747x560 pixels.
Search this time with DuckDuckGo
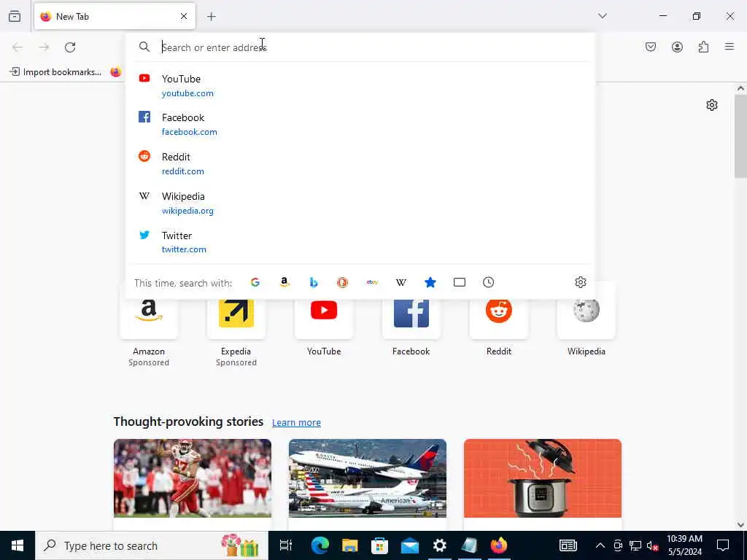click(x=343, y=282)
